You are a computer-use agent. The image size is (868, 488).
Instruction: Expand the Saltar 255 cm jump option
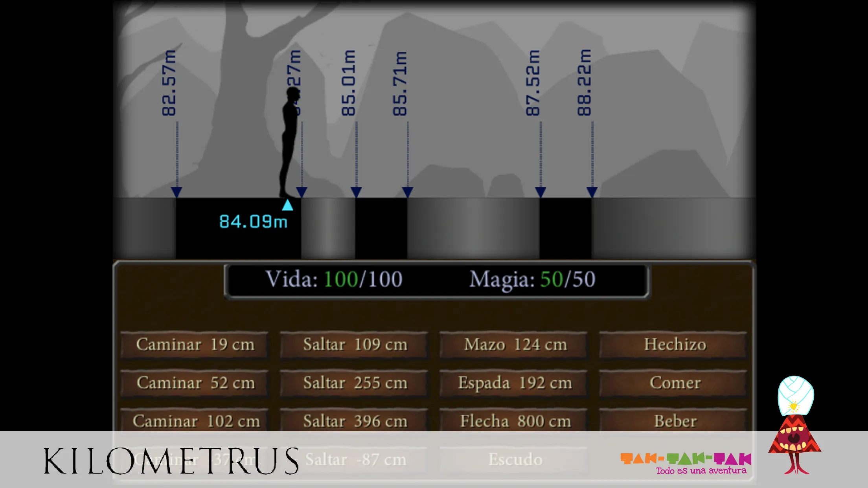[355, 383]
